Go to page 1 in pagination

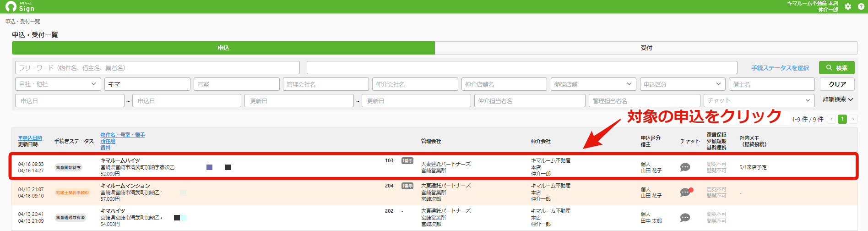pos(842,119)
